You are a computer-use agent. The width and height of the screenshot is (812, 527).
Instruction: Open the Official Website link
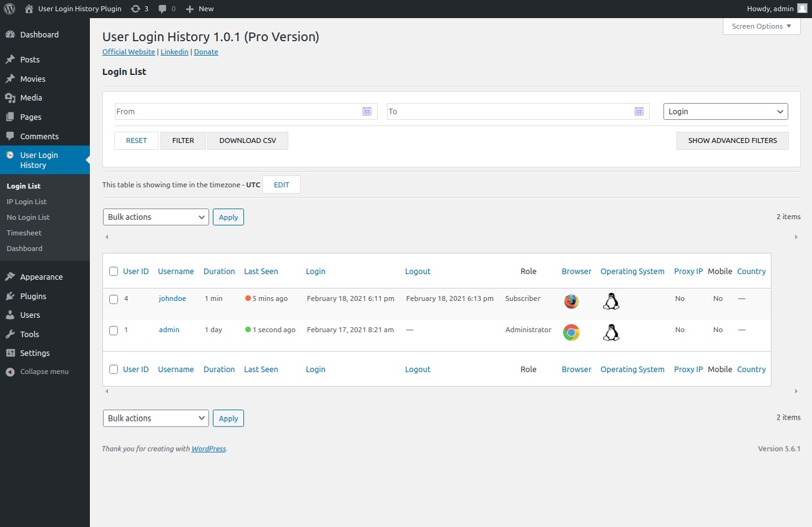click(x=129, y=52)
